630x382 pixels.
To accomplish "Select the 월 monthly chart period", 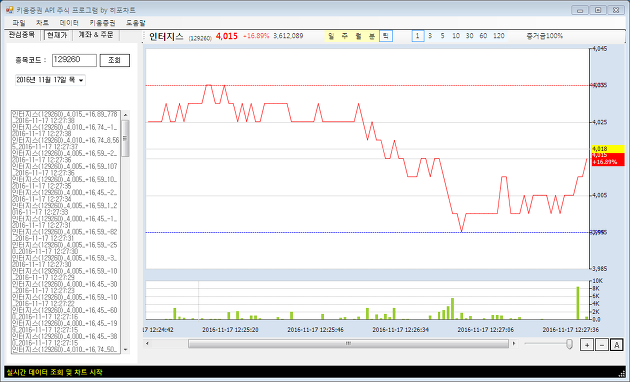I will (x=358, y=36).
